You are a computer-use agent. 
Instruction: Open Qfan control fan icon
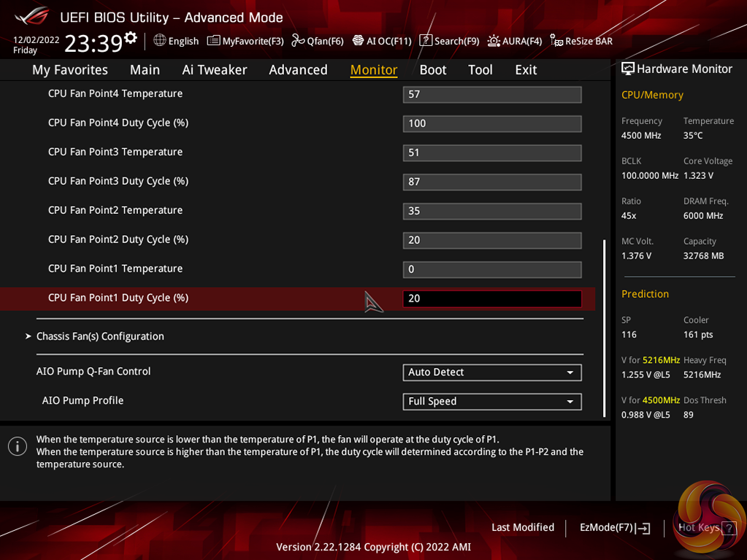point(298,40)
